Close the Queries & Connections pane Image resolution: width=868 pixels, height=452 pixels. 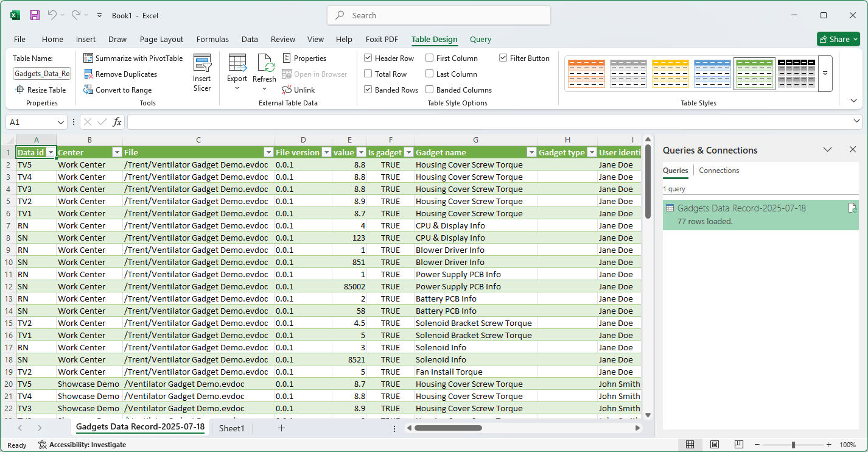[853, 150]
